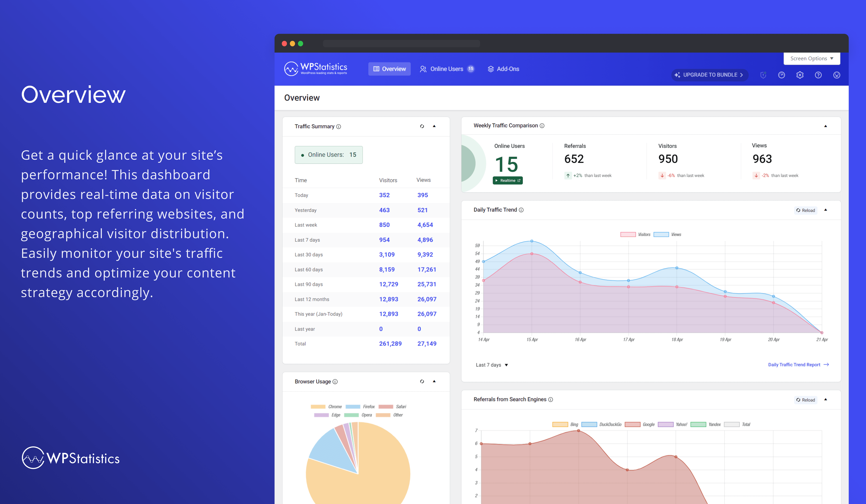This screenshot has height=504, width=866.
Task: Click Upgrade to Bundle button
Action: pos(710,75)
